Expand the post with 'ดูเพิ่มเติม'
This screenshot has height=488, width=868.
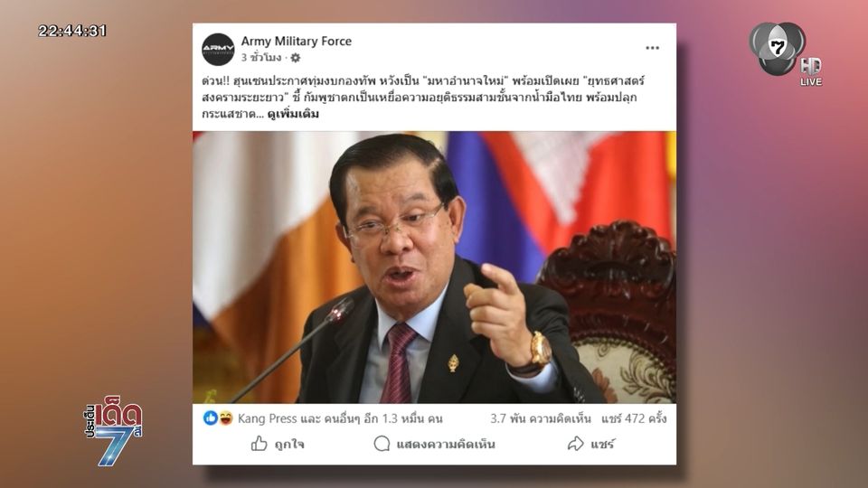click(293, 114)
